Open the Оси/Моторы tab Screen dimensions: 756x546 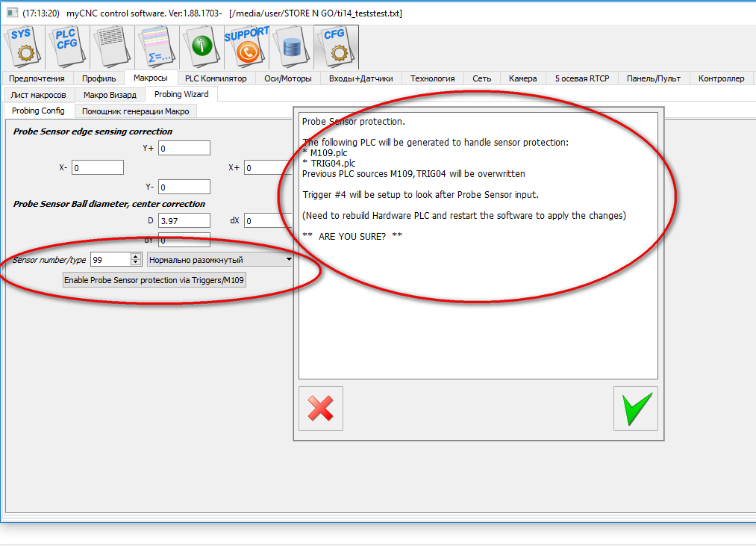[288, 78]
